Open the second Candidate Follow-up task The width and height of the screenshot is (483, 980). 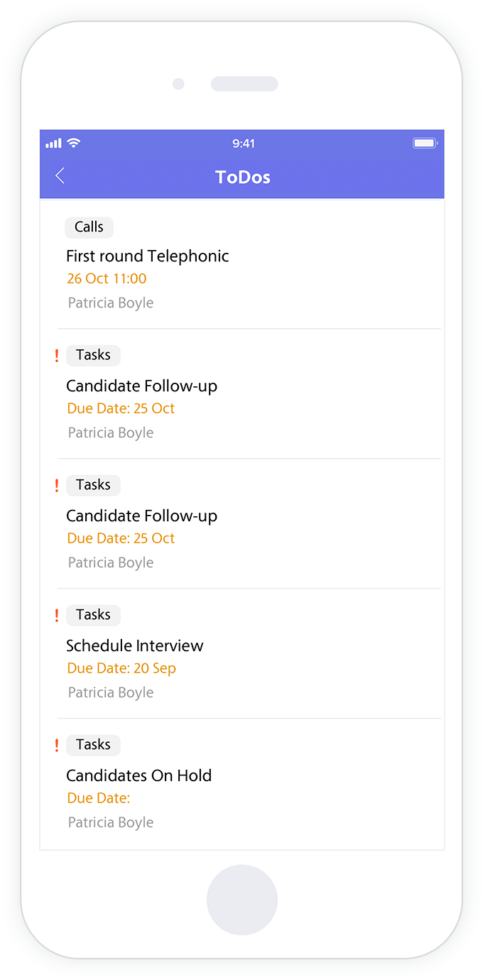241,524
